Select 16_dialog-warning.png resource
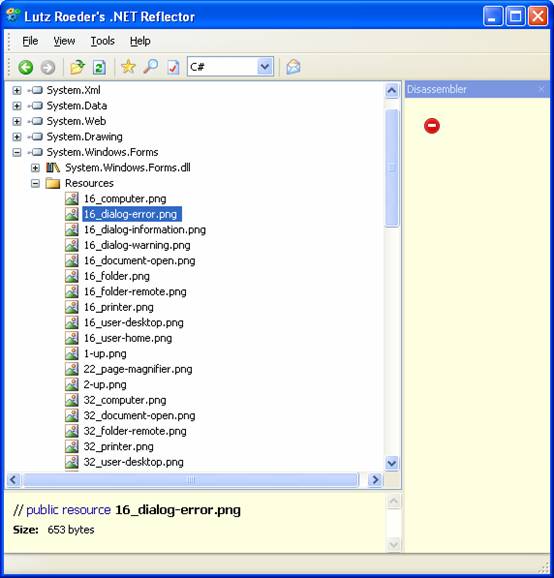 137,245
